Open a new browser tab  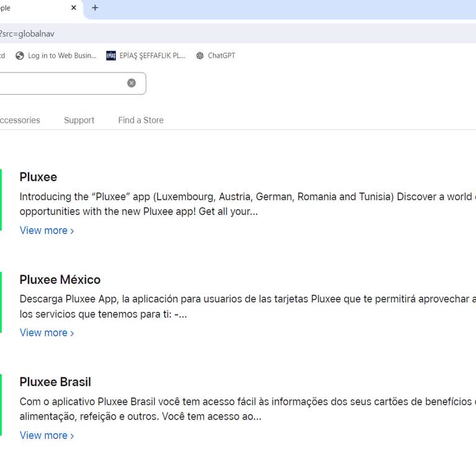pos(95,8)
